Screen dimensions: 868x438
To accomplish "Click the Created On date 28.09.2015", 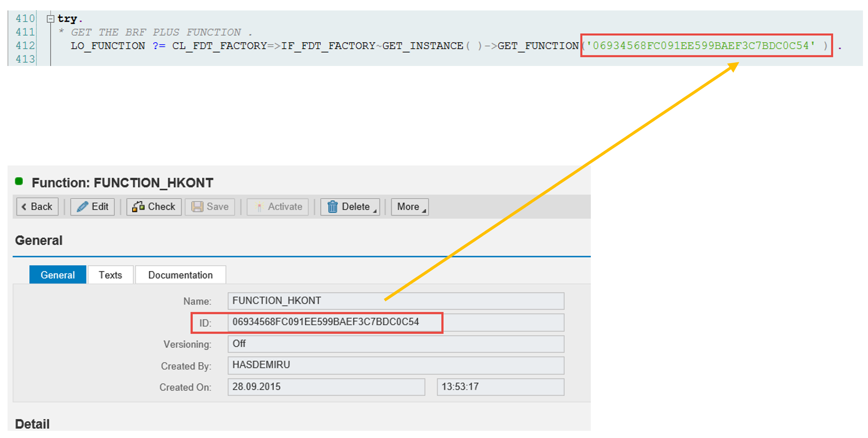I will 326,387.
